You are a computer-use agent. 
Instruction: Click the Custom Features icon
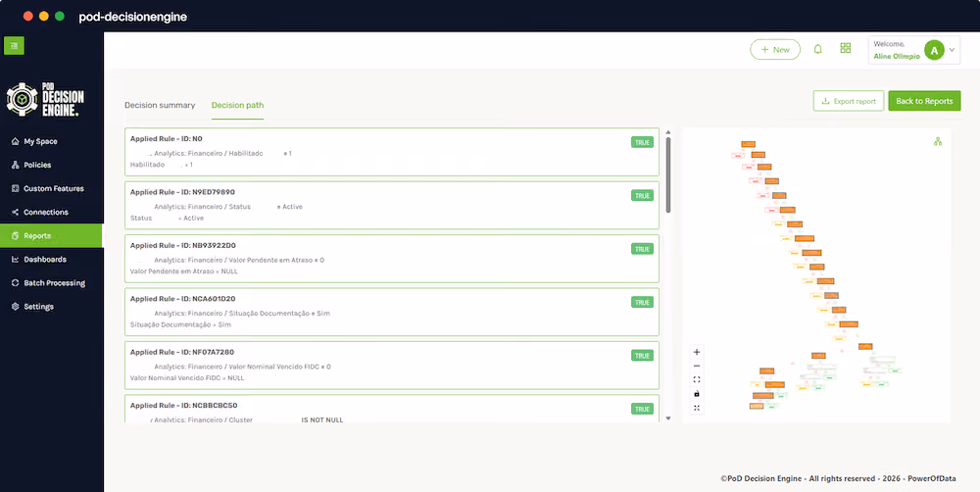[15, 188]
